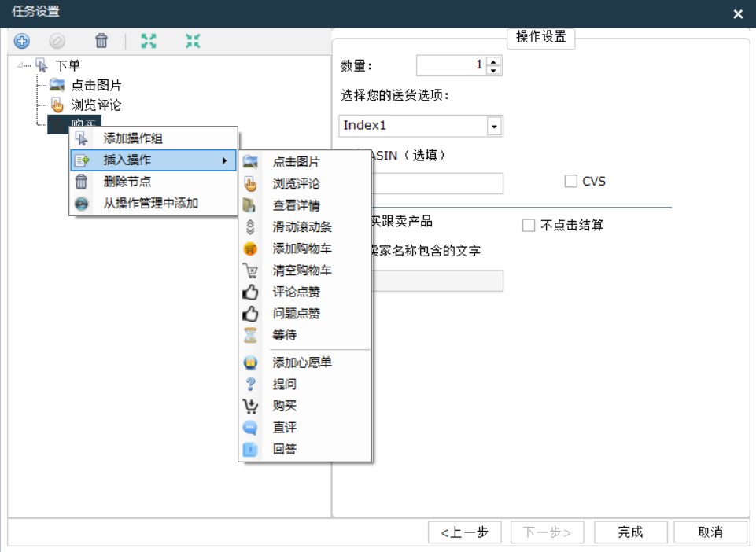
Task: Click the disabled 下一步> button
Action: tap(548, 532)
